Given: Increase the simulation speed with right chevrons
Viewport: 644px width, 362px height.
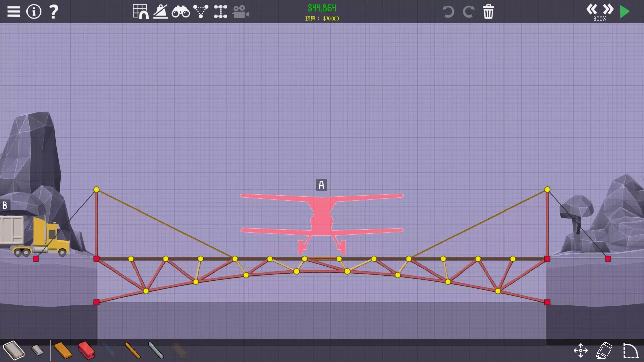Looking at the screenshot, I should pyautogui.click(x=608, y=9).
